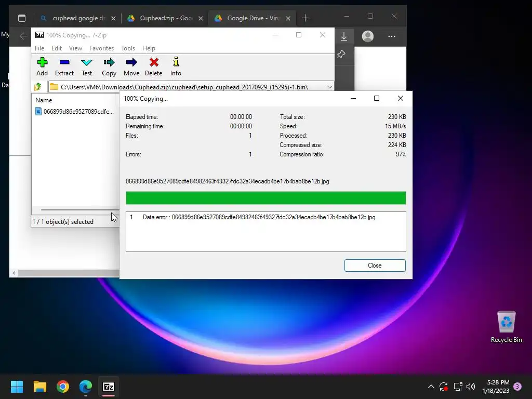
Task: Open the Edge tab actions menu icon
Action: 22,18
